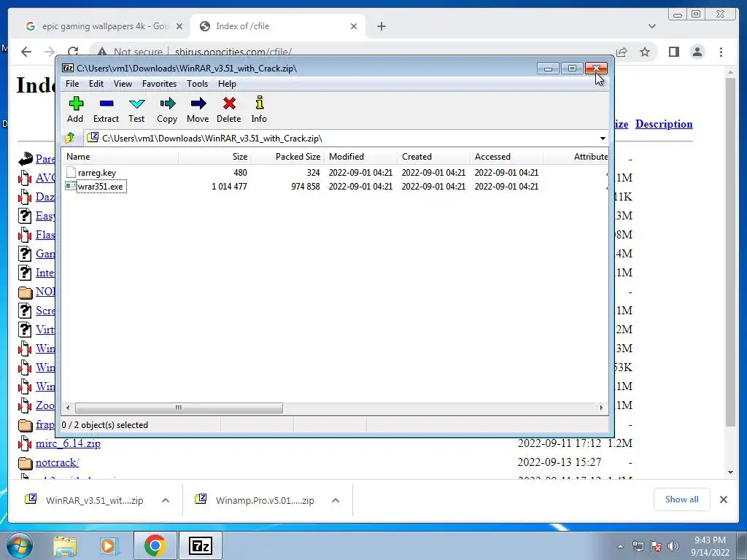Bookmark this page with the star icon

coord(645,52)
